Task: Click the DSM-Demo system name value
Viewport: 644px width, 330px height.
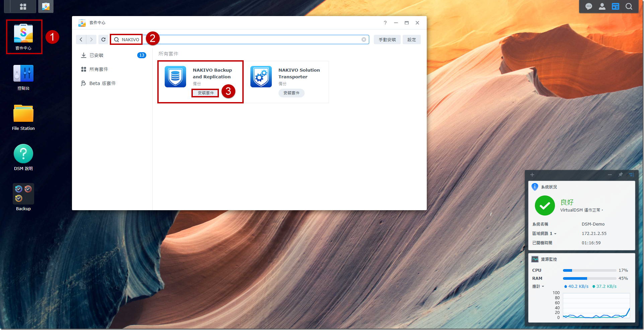Action: click(593, 224)
